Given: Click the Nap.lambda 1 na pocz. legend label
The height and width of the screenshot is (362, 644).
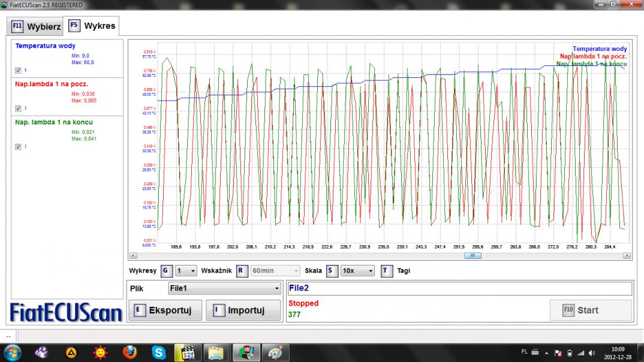Looking at the screenshot, I should click(x=593, y=56).
